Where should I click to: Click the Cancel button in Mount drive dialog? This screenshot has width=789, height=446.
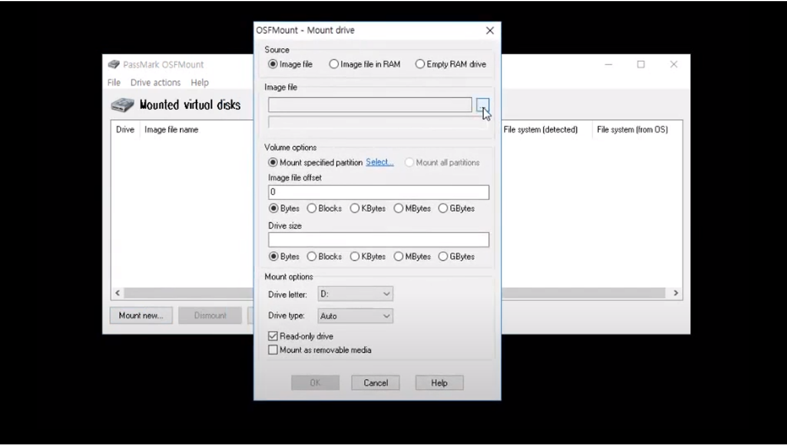pos(376,383)
